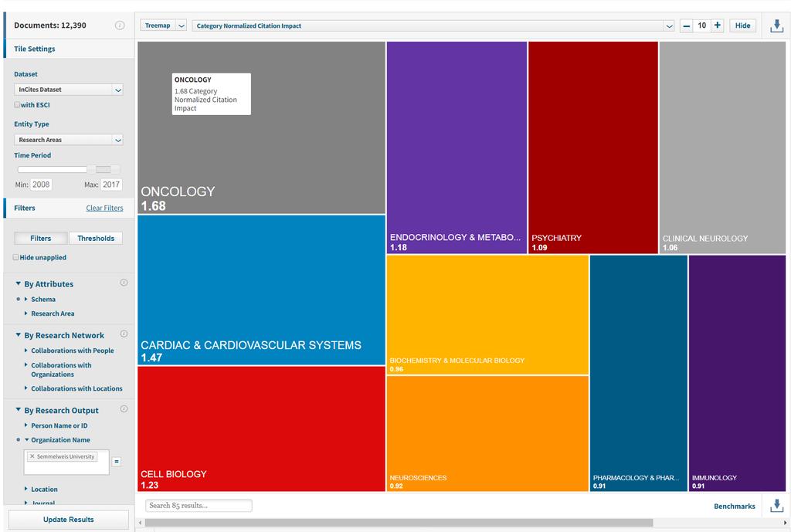Select the blue Cardiac & Cardiovascular Systems tile

click(x=261, y=290)
